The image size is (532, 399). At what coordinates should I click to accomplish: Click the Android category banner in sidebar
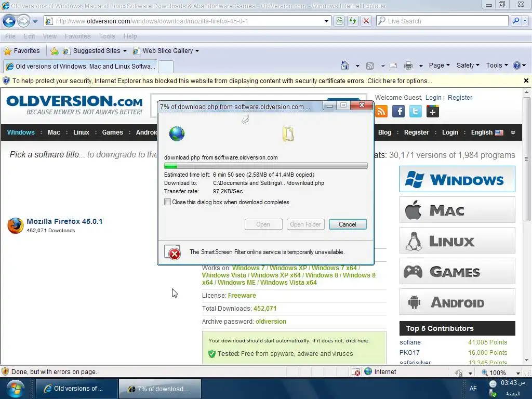457,302
